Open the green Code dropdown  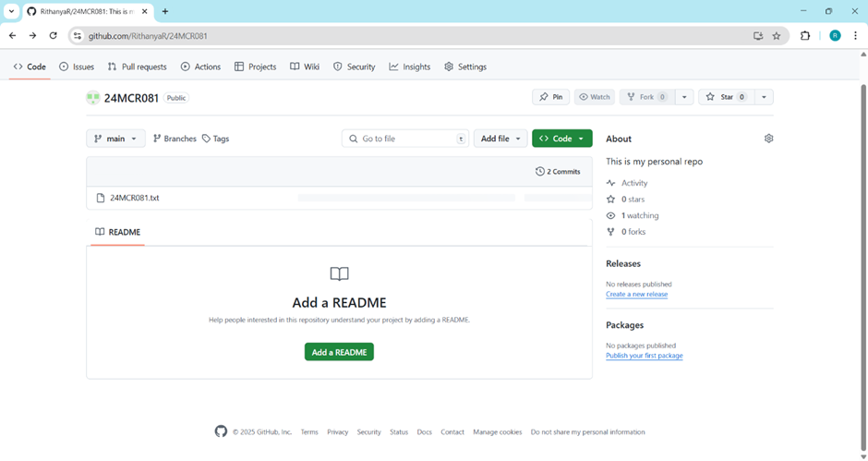[561, 139]
